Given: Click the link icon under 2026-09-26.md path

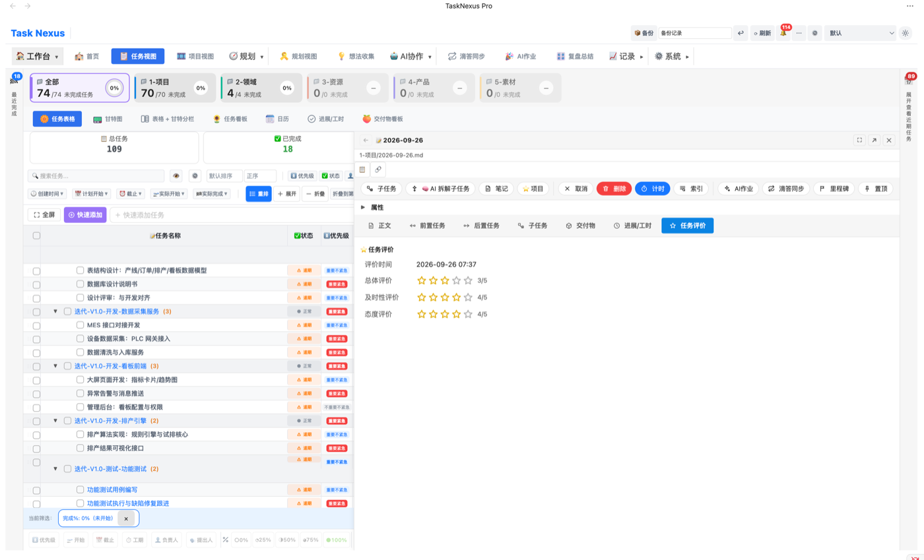Looking at the screenshot, I should pos(378,170).
